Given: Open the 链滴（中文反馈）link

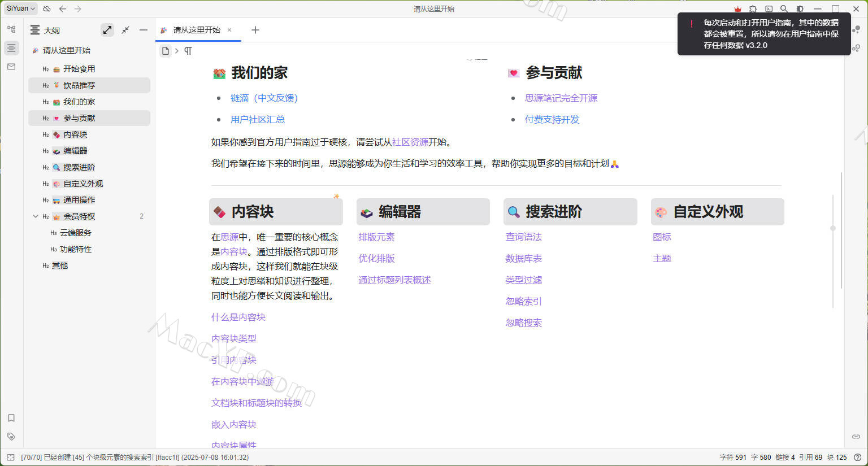Looking at the screenshot, I should pyautogui.click(x=264, y=98).
